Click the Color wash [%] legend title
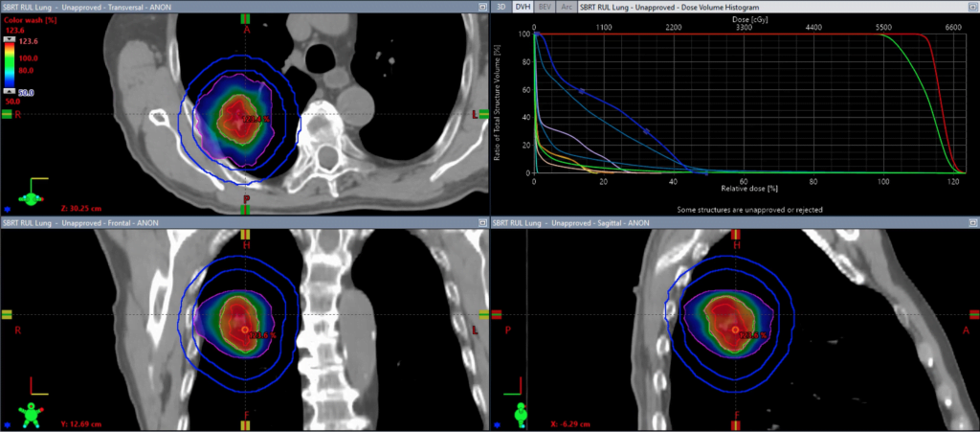The width and height of the screenshot is (980, 432). [x=28, y=20]
